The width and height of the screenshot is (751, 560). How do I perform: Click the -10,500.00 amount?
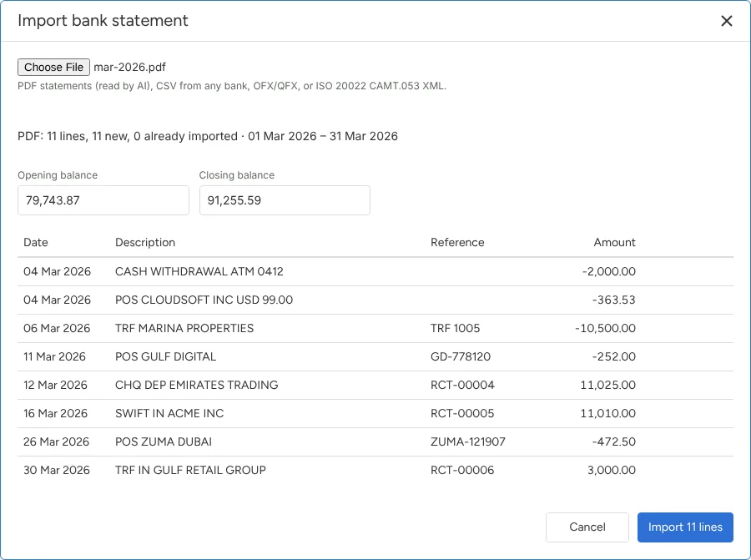[606, 328]
